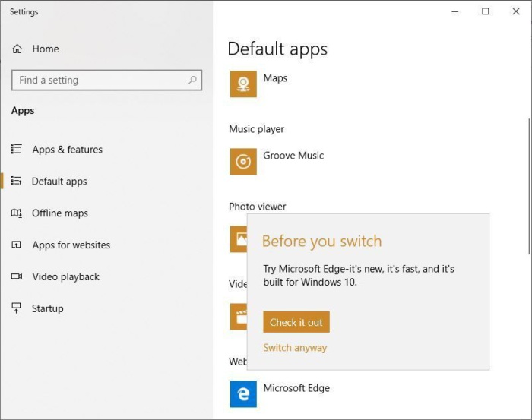Click the Offline maps icon
Image resolution: width=532 pixels, height=420 pixels.
click(x=16, y=213)
